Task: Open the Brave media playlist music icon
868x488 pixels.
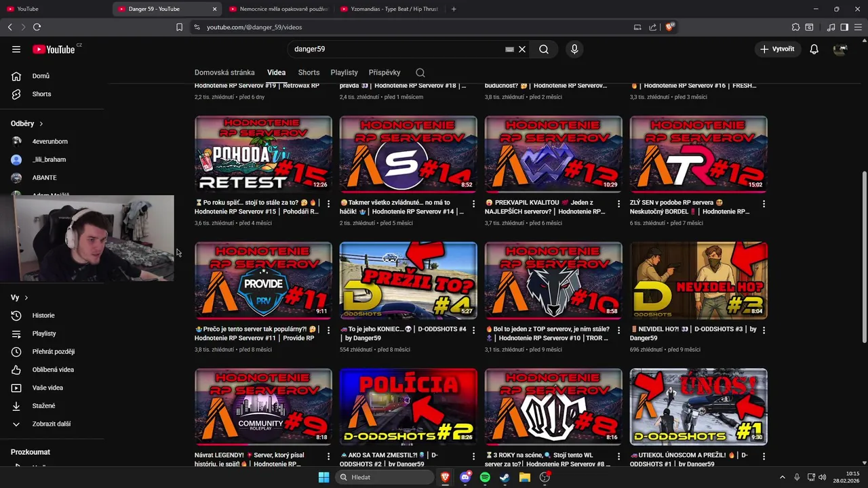Action: click(x=831, y=27)
